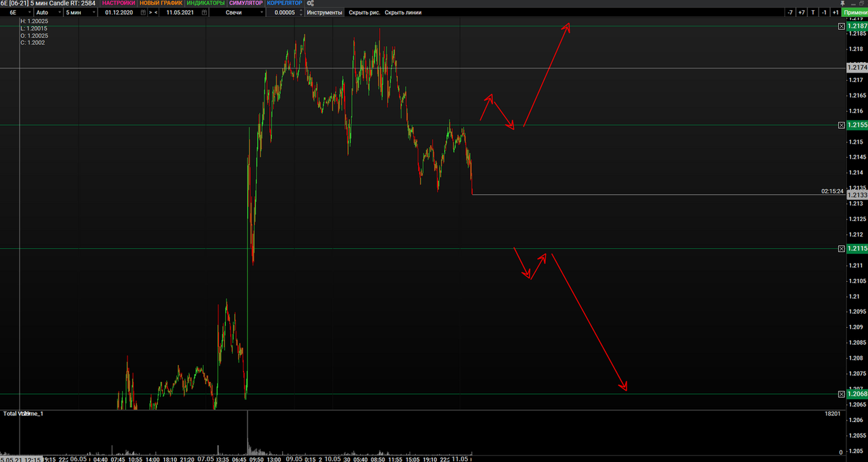
Task: Click the share/link icon next to КОРРЕЛЯТОР
Action: click(x=311, y=3)
